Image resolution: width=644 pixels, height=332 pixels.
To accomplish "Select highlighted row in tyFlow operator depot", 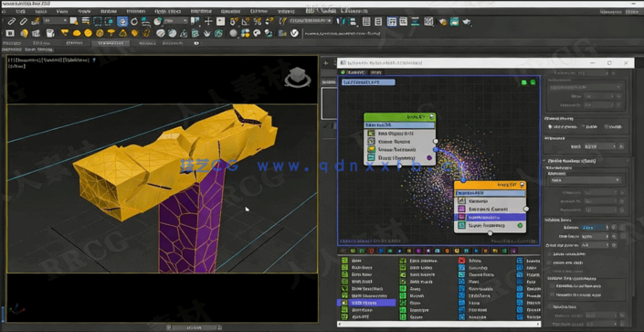I will (366, 303).
